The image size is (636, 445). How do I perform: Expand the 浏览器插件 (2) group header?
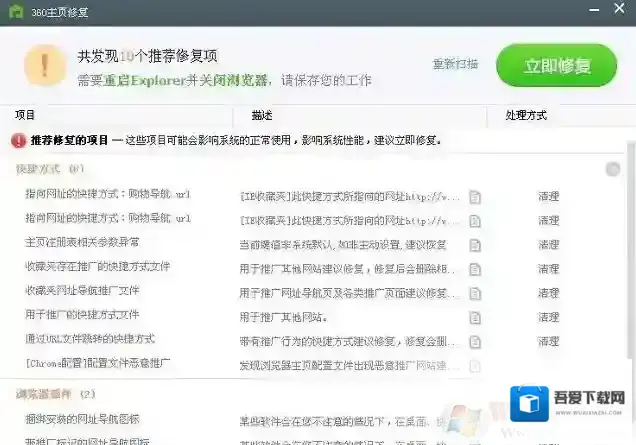[x=56, y=394]
